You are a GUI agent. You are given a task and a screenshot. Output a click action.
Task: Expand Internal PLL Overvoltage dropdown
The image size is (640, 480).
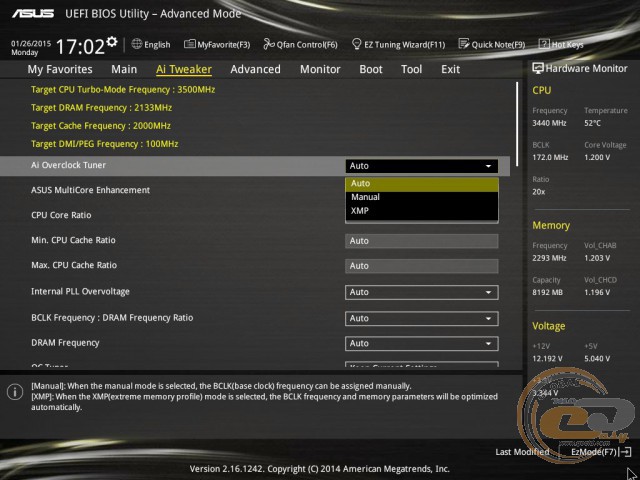(422, 292)
